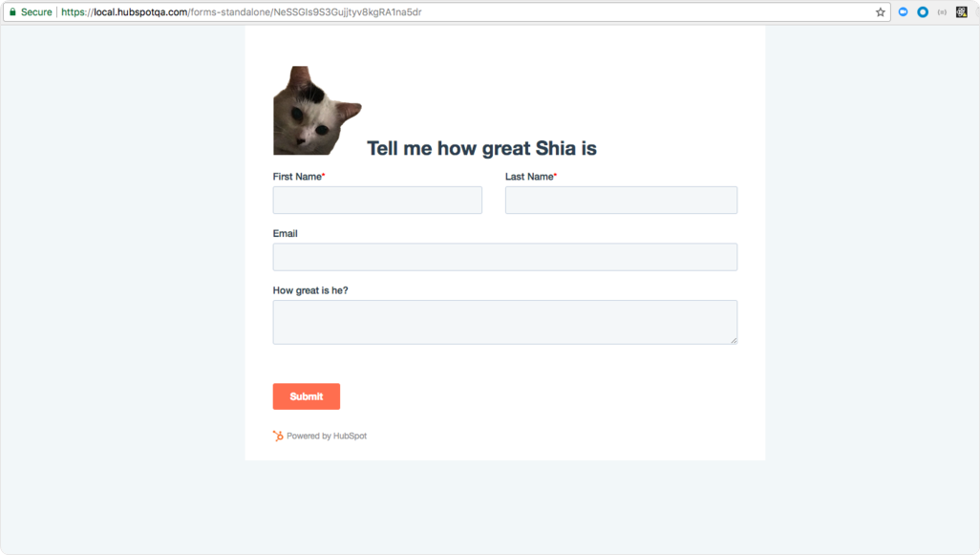
Task: Click the Email field label
Action: pos(286,233)
